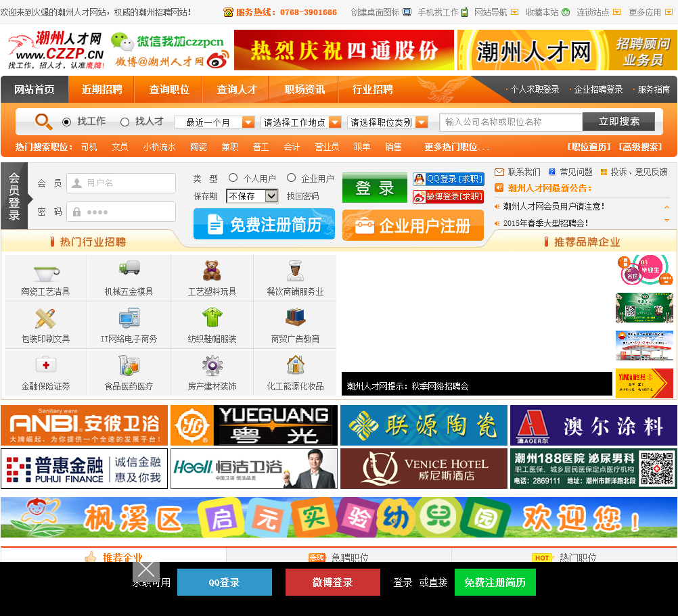Open the 房产建材装饰 gear icon
Viewport: 678px width, 616px height.
pos(212,365)
